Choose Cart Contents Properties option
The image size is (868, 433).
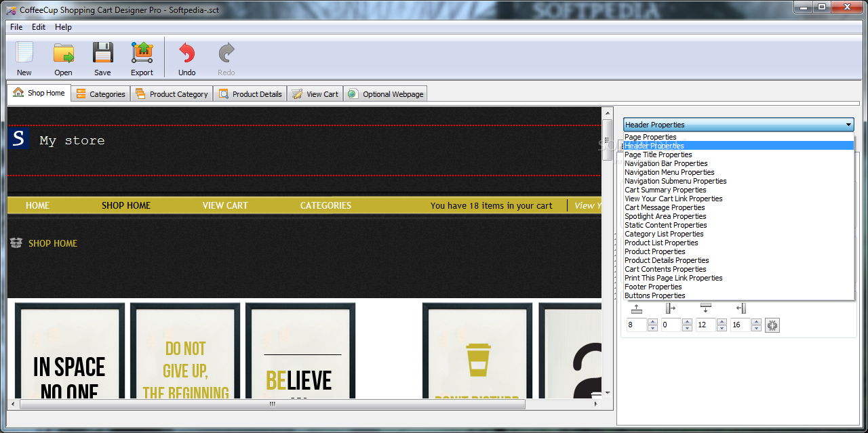tap(738, 269)
